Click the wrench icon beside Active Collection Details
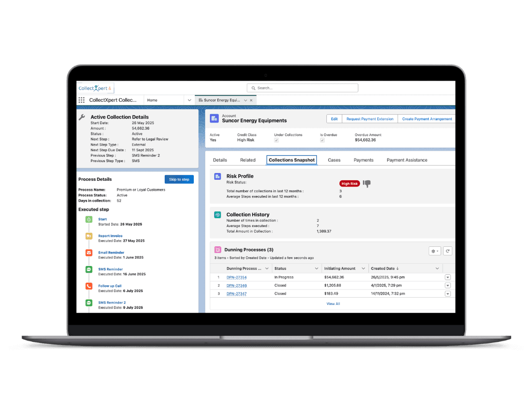This screenshot has height=399, width=532. 82,117
